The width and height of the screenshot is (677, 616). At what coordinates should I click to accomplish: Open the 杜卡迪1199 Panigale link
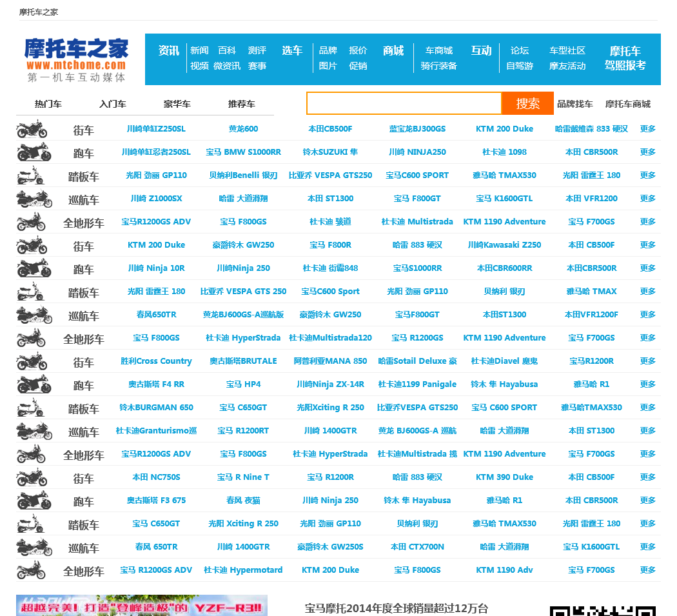417,384
